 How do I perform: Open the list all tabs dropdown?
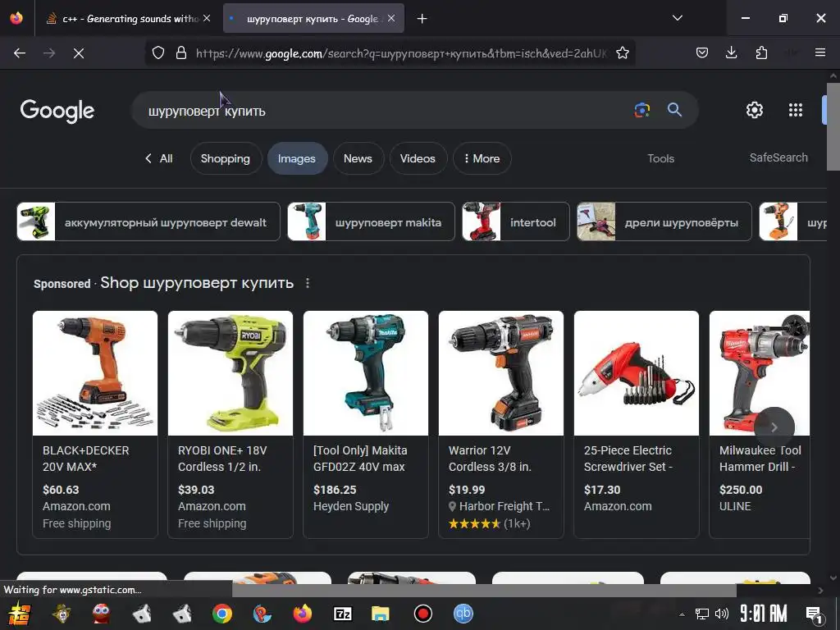(678, 18)
